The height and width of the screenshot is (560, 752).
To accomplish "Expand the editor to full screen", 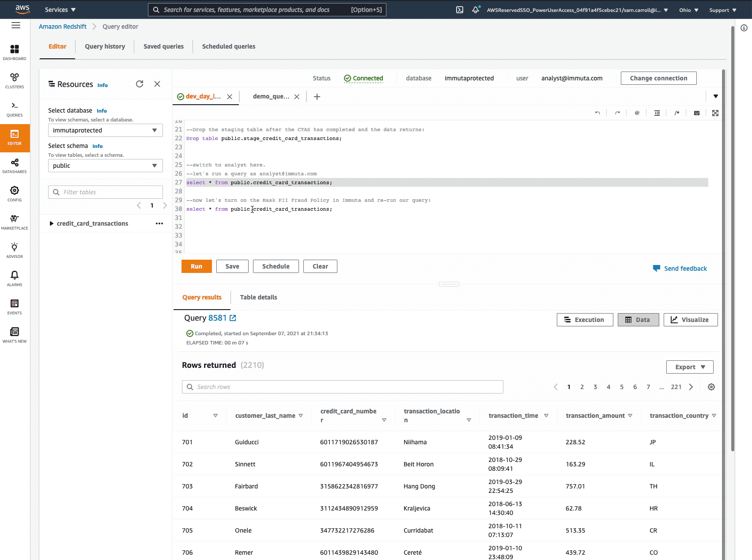I will [x=715, y=113].
